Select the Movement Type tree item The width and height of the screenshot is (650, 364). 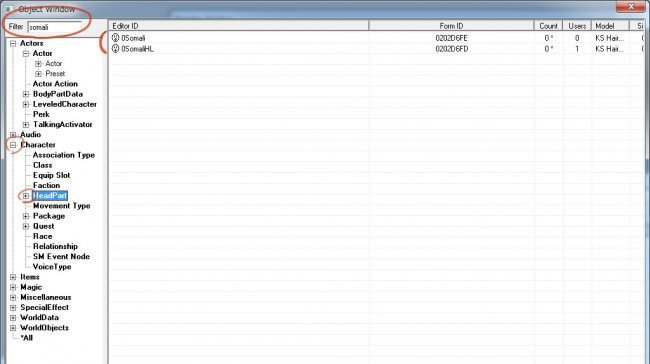tap(61, 206)
